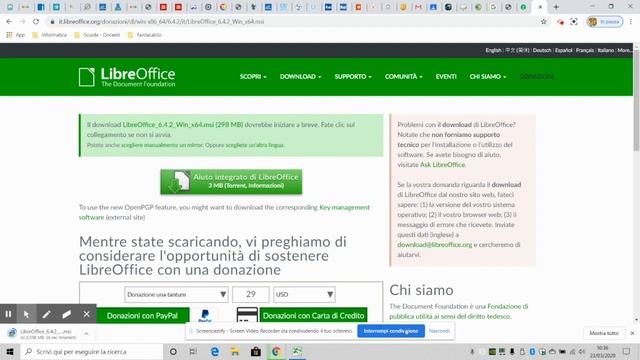Open the Scuola - Docenti bookmark folder
The image size is (640, 360).
[97, 35]
